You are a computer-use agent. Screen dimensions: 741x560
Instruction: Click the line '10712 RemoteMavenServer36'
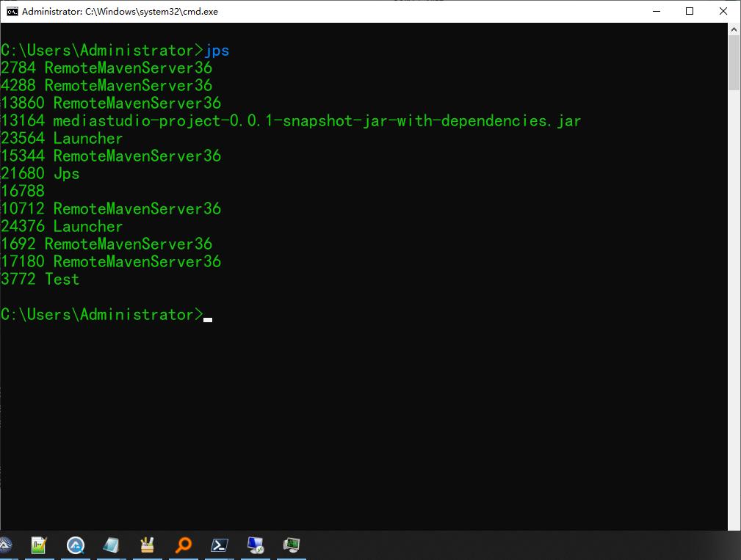pyautogui.click(x=111, y=208)
